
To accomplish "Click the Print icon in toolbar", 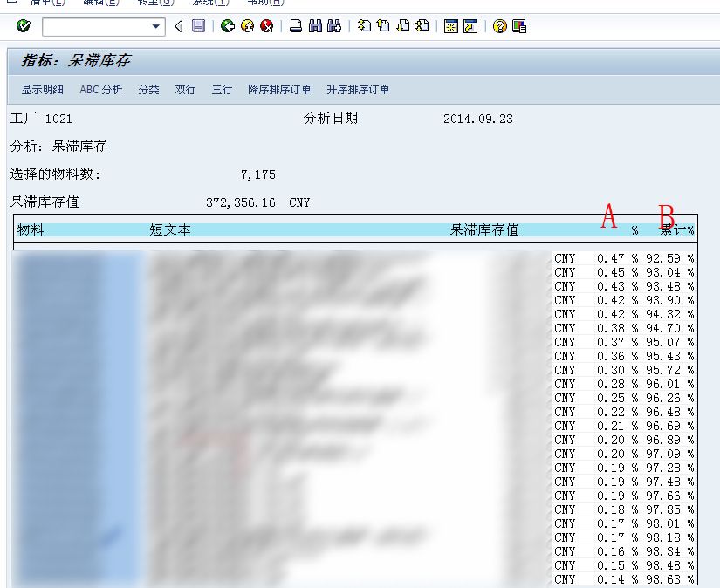I will 296,27.
